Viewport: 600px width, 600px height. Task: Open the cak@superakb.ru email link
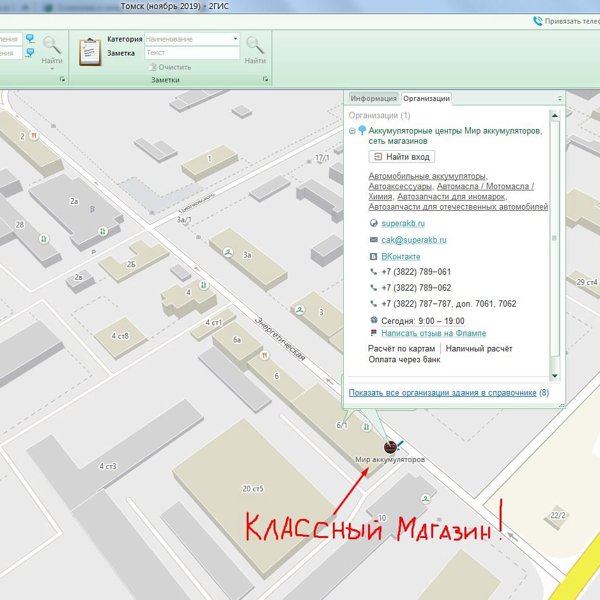coord(414,240)
